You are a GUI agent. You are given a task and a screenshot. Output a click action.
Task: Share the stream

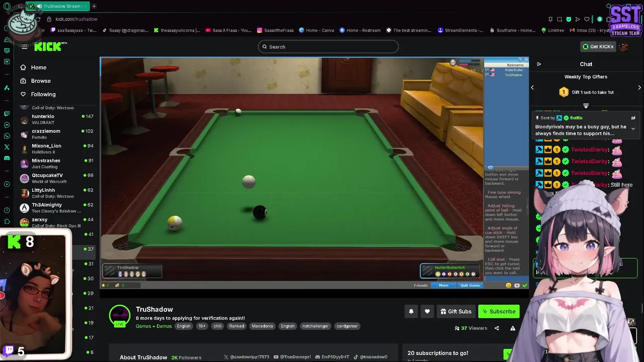(497, 328)
